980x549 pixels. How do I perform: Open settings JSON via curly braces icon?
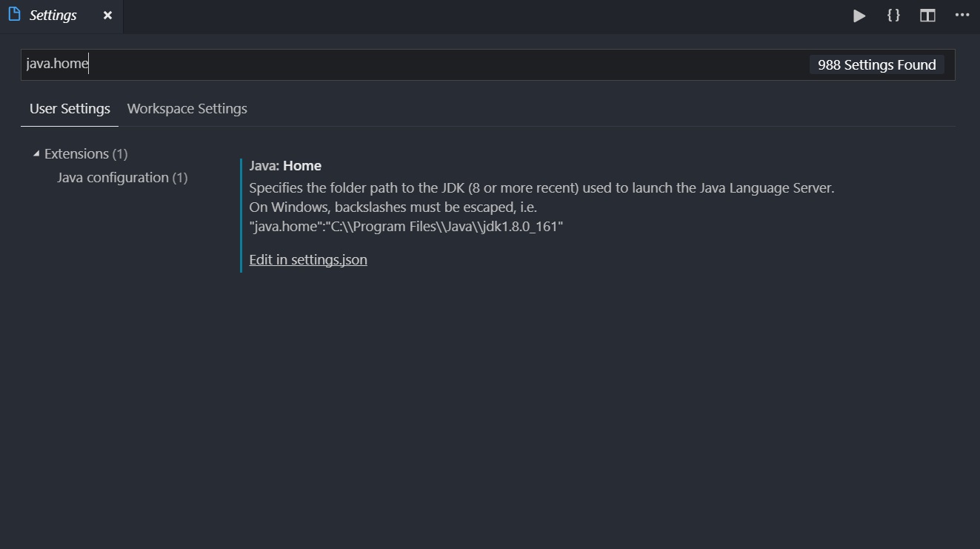tap(893, 16)
